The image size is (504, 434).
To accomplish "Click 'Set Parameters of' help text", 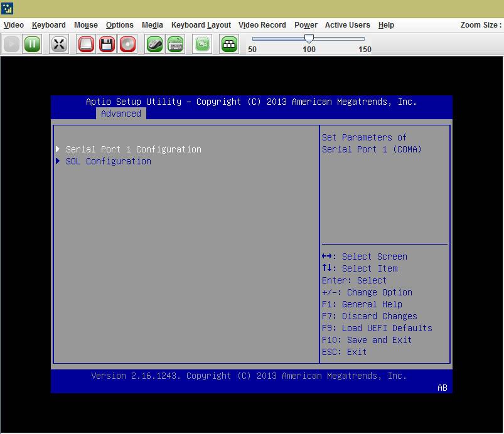I will (364, 137).
